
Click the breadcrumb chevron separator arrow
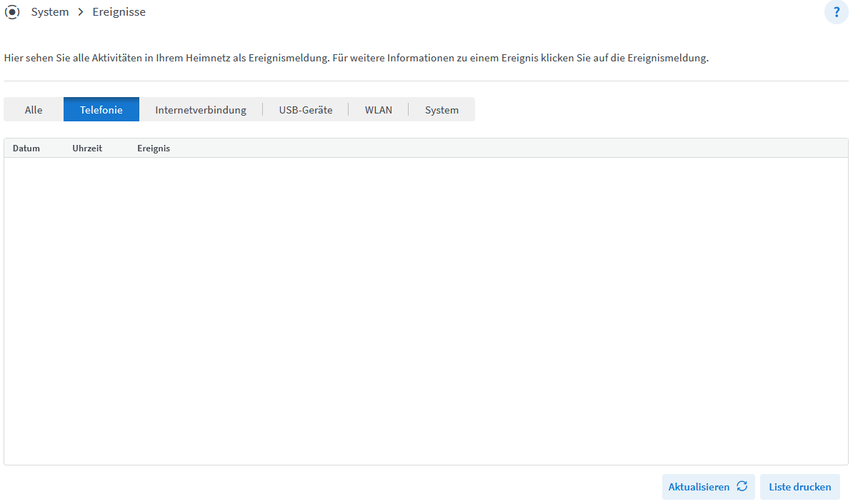tap(81, 12)
